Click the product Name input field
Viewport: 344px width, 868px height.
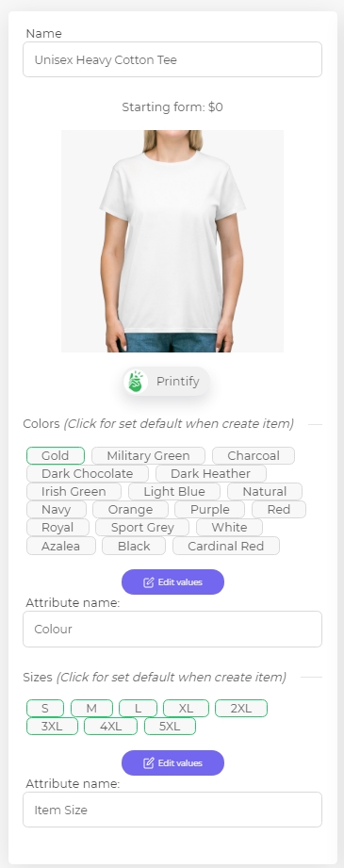coord(172,59)
